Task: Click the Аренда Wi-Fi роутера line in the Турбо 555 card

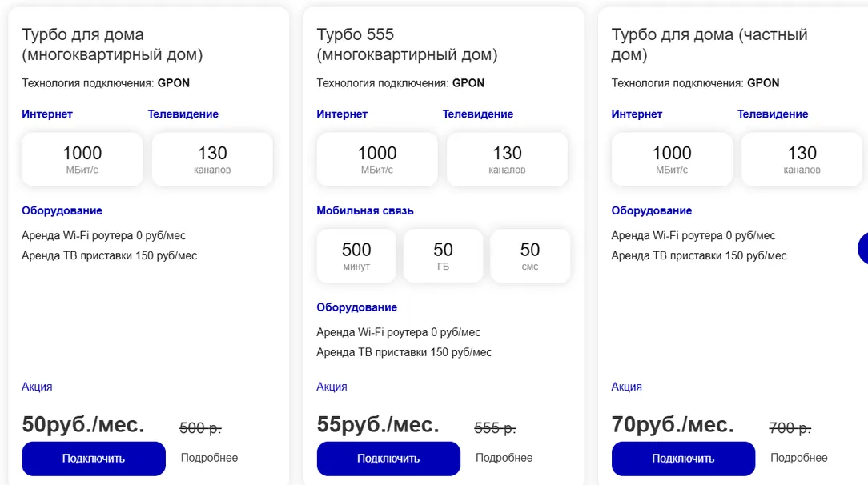Action: point(399,332)
